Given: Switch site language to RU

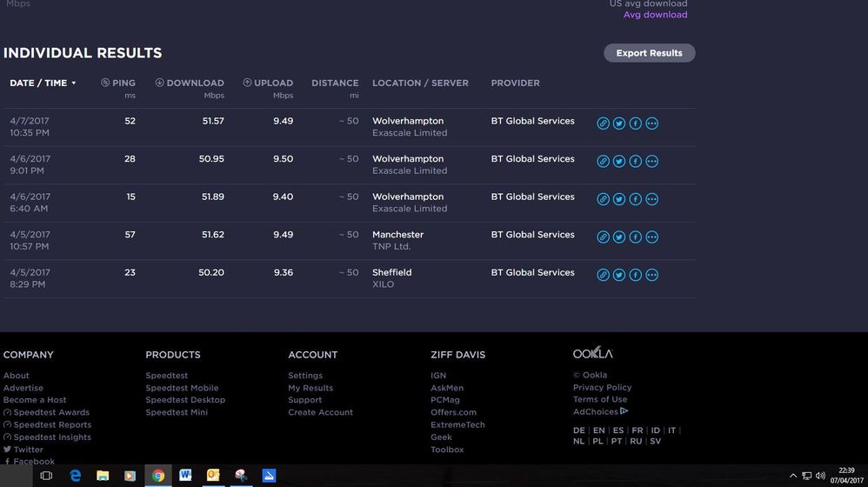Looking at the screenshot, I should pyautogui.click(x=636, y=442).
